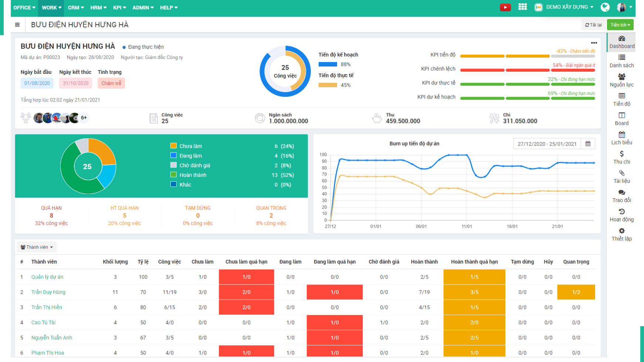
Task: Click the Chi expenses icon
Action: click(x=494, y=118)
